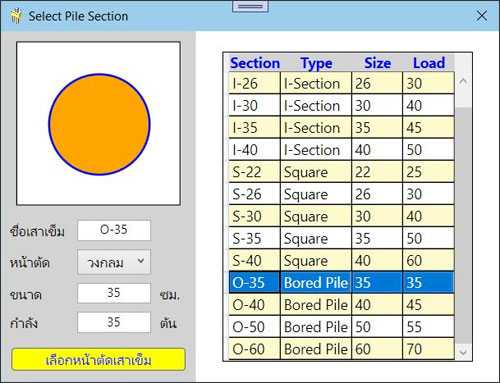Select the O-50 section cell

255,327
